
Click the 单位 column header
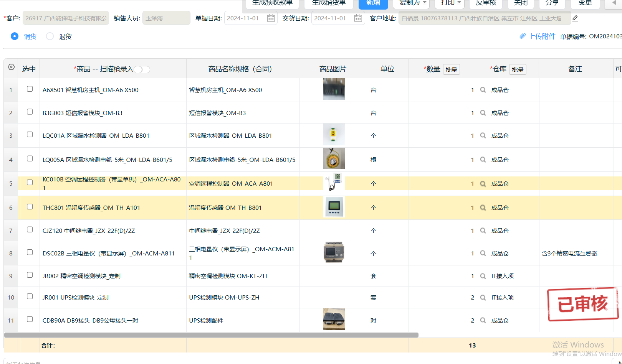tap(387, 69)
